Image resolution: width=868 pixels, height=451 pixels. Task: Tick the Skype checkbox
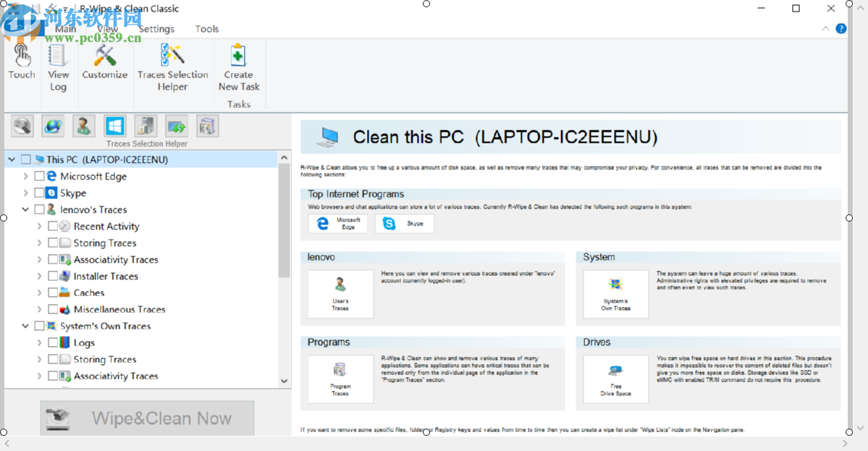(x=39, y=193)
